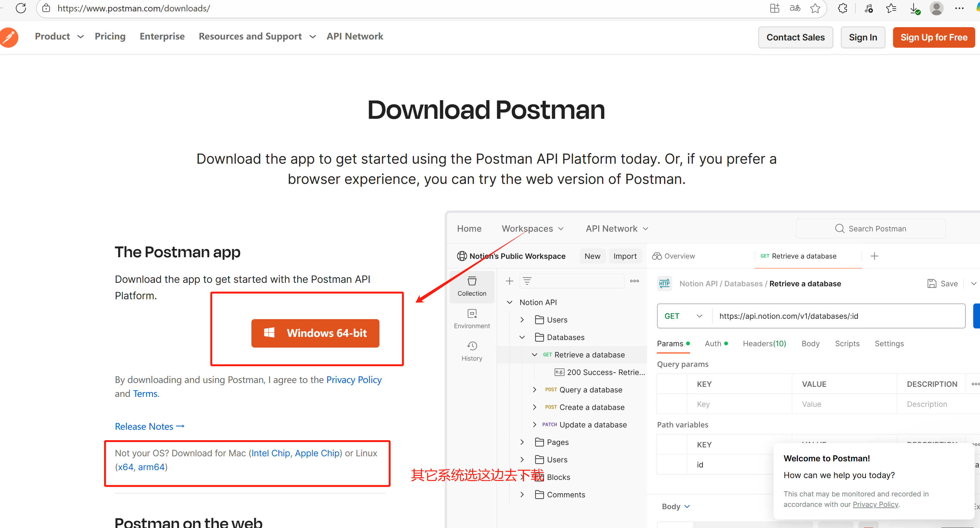Screen dimensions: 980x528
Task: Click the translate page icon
Action: pyautogui.click(x=795, y=8)
